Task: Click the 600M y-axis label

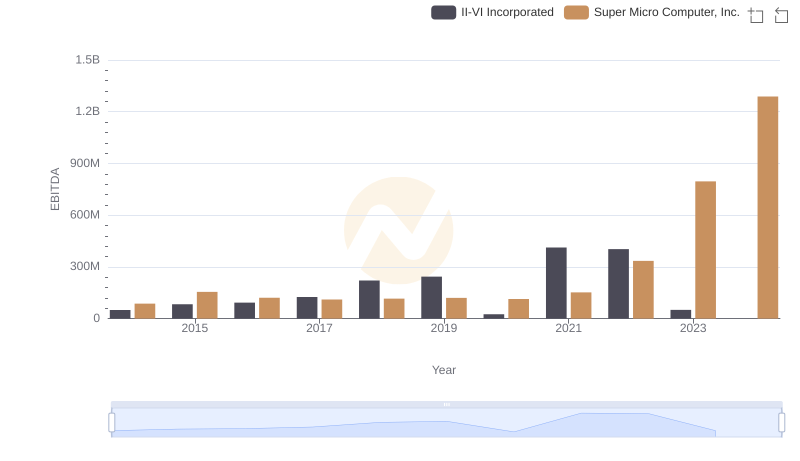Action: coord(85,215)
